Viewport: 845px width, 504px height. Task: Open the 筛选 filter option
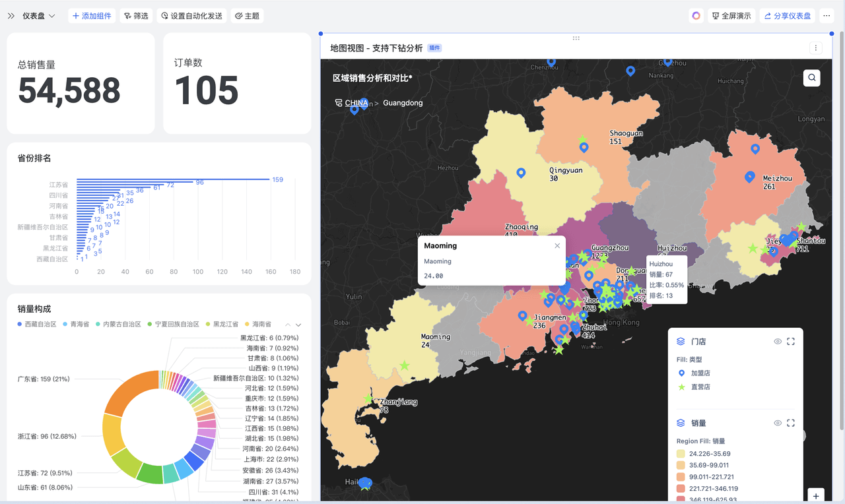pyautogui.click(x=136, y=16)
